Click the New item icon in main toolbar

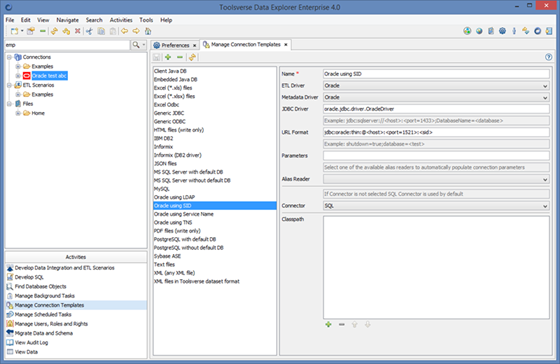tap(14, 31)
